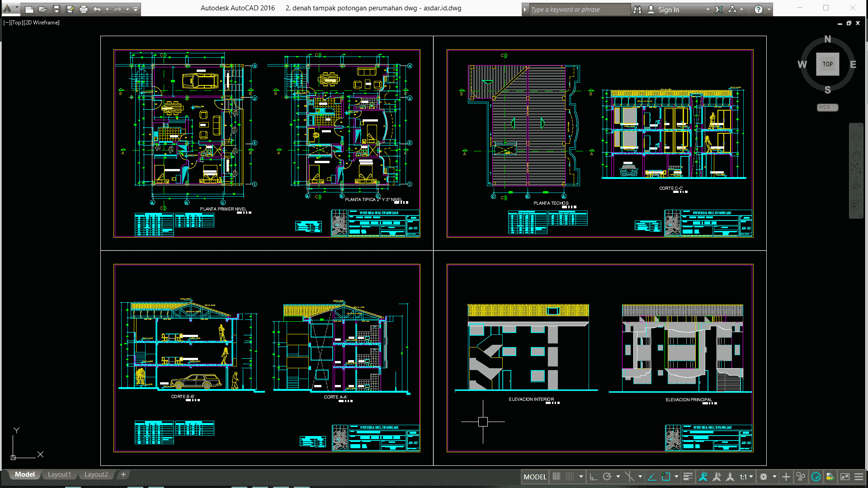Click the Undo arrow icon
868x488 pixels.
pyautogui.click(x=97, y=9)
